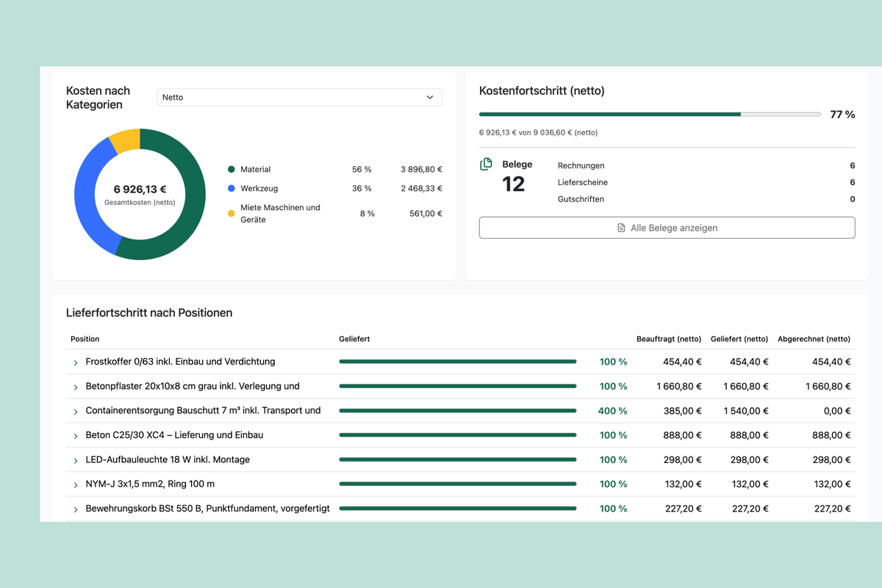Click the Beauftragt (netto) column header

pyautogui.click(x=669, y=339)
